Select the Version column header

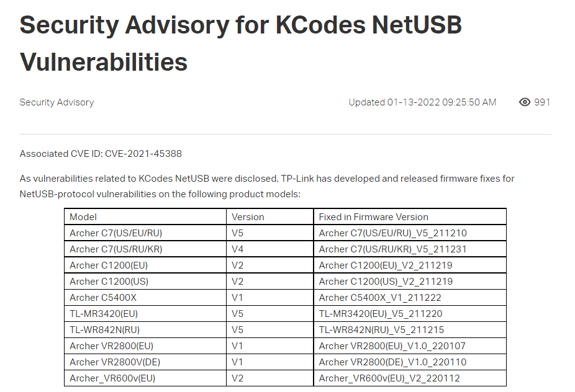270,216
